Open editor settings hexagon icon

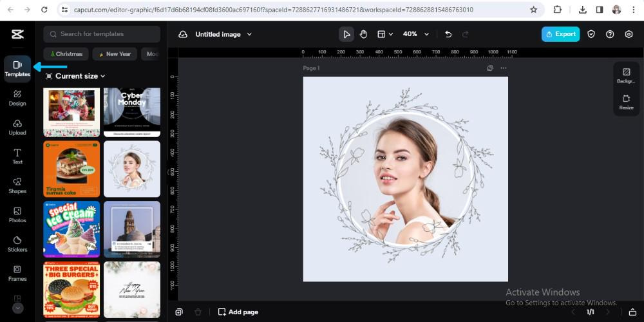(x=629, y=34)
